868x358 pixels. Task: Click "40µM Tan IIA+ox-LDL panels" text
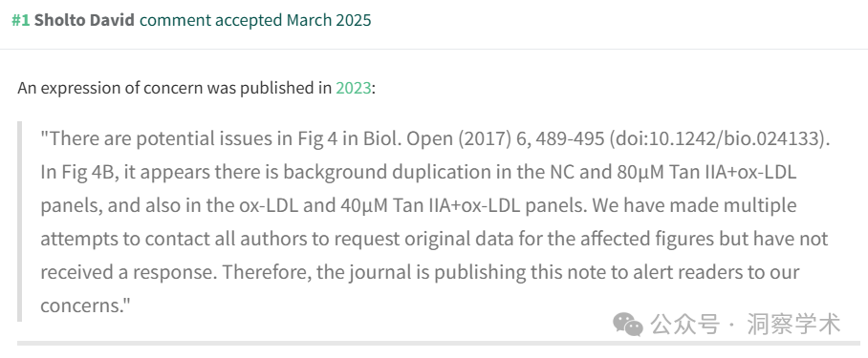(463, 205)
